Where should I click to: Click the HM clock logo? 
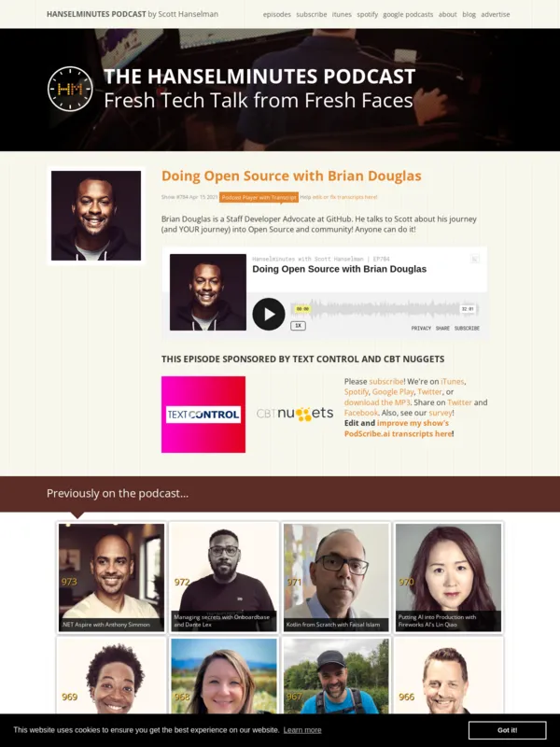[71, 89]
